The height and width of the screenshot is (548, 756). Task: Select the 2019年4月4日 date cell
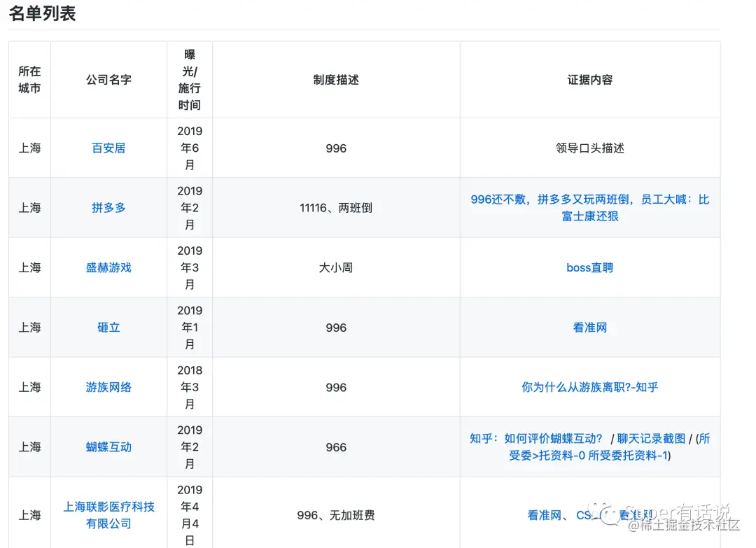pyautogui.click(x=190, y=514)
